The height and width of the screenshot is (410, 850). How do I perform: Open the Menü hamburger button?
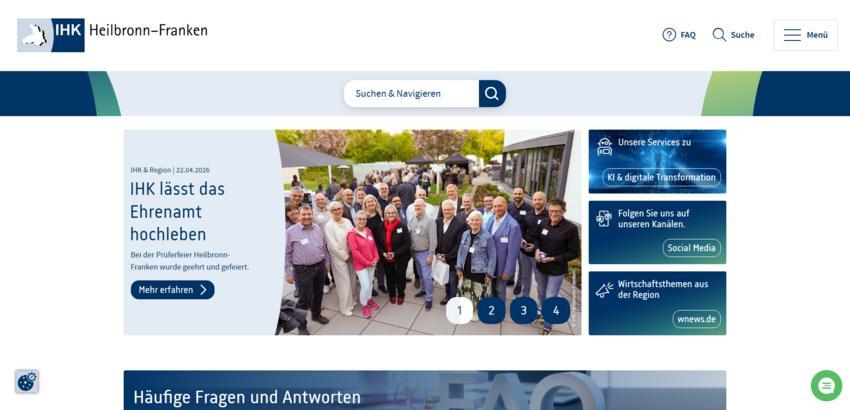coord(805,35)
